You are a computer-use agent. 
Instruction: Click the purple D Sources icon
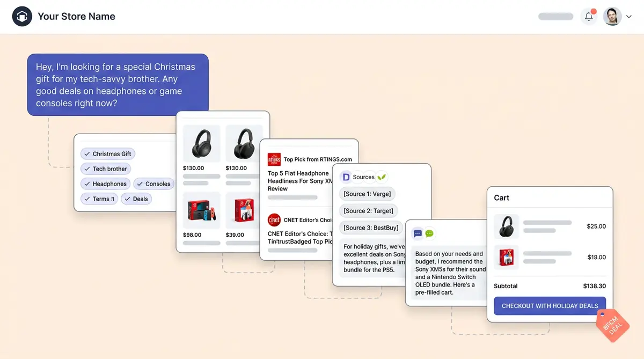click(x=347, y=177)
